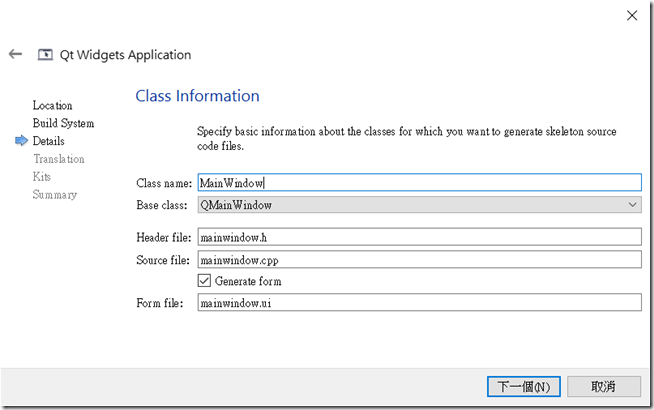
Task: Click the Qt Widgets Application title text
Action: pyautogui.click(x=126, y=55)
